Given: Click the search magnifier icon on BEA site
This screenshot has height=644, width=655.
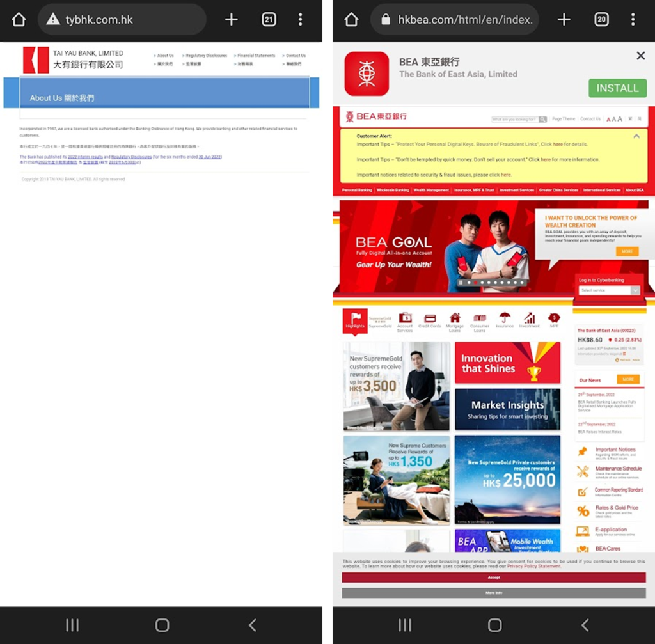Looking at the screenshot, I should pos(542,120).
